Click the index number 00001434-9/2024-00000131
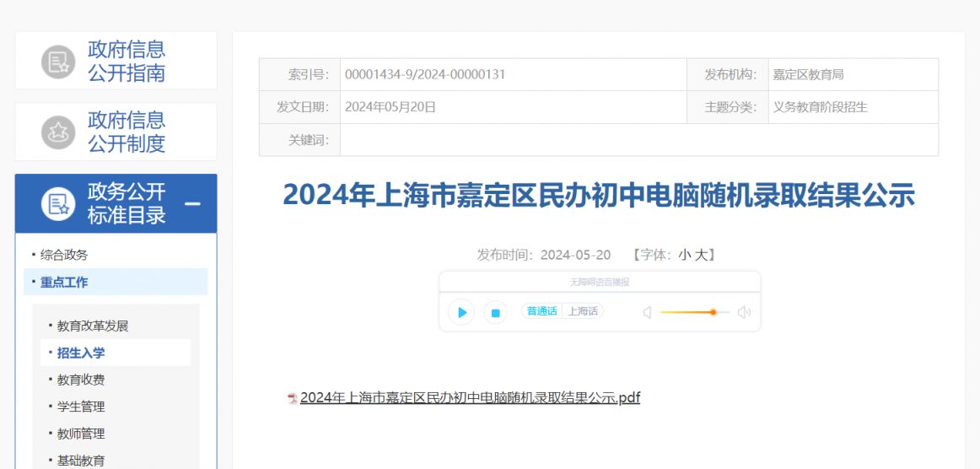Viewport: 980px width, 469px height. pyautogui.click(x=425, y=74)
